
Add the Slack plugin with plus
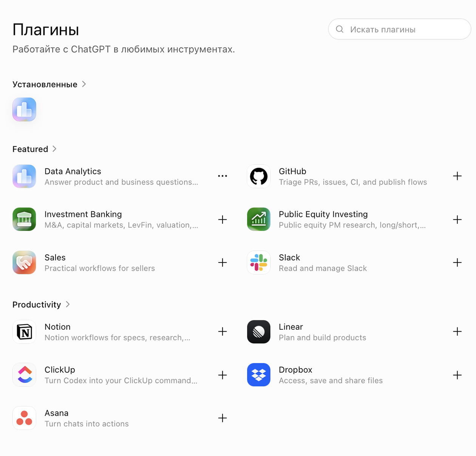(x=457, y=262)
